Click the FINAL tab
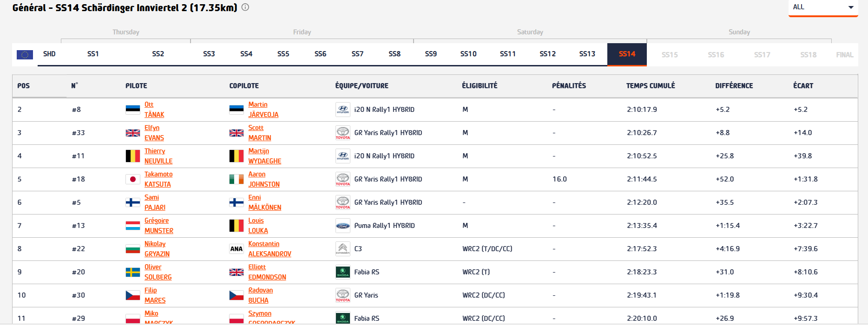Viewport: 868px width, 325px height. coord(845,55)
